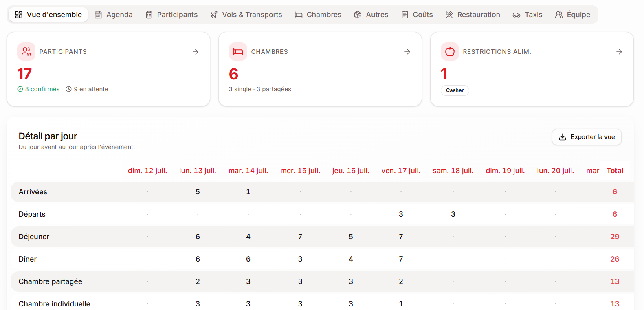Click Arrivées value 5 on lun. 13

198,192
